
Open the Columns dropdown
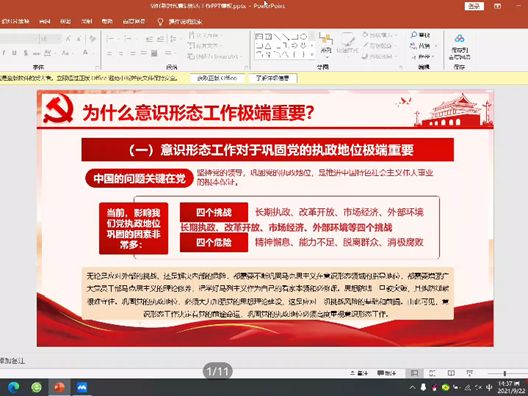(x=169, y=53)
